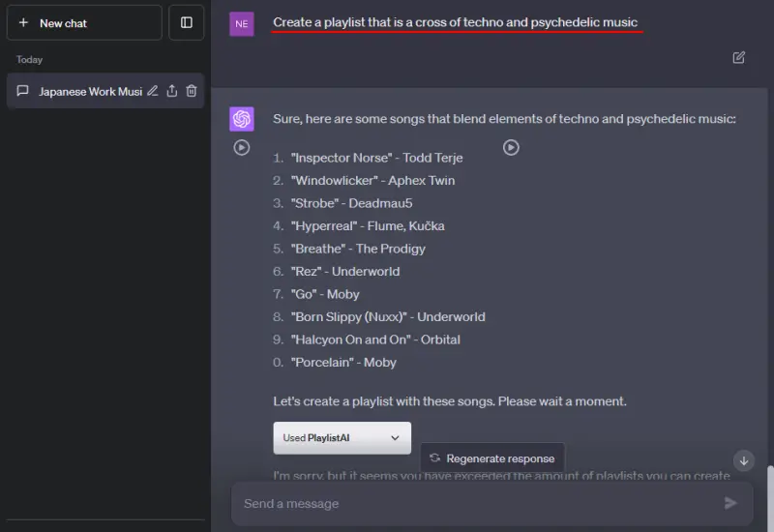Viewport: 774px width, 532px height.
Task: Delete the chat using trash icon
Action: (x=192, y=91)
